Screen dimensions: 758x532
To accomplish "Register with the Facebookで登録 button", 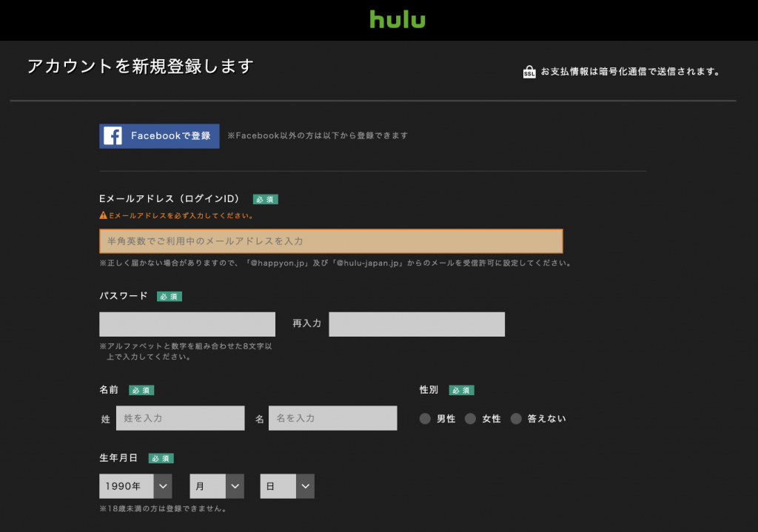I will coord(160,136).
